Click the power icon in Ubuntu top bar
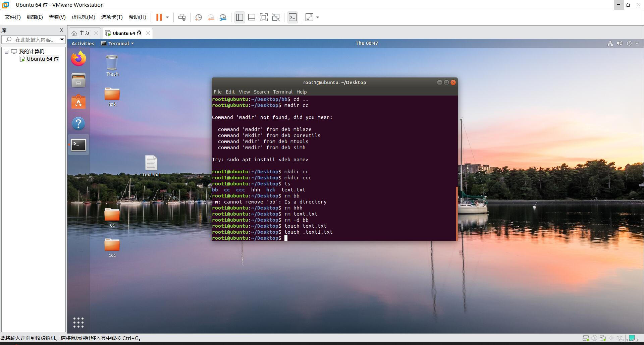 click(x=629, y=43)
